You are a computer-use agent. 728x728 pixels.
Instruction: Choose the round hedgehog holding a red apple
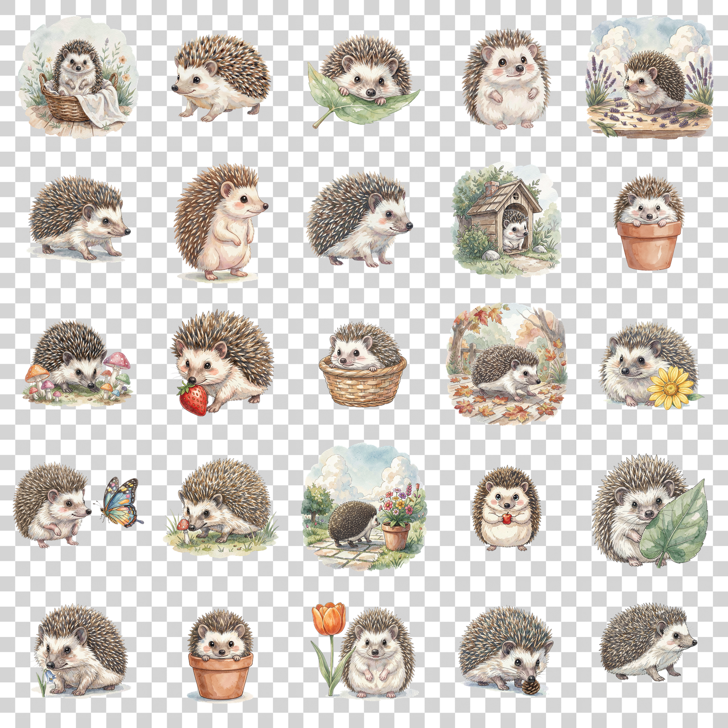point(506,509)
